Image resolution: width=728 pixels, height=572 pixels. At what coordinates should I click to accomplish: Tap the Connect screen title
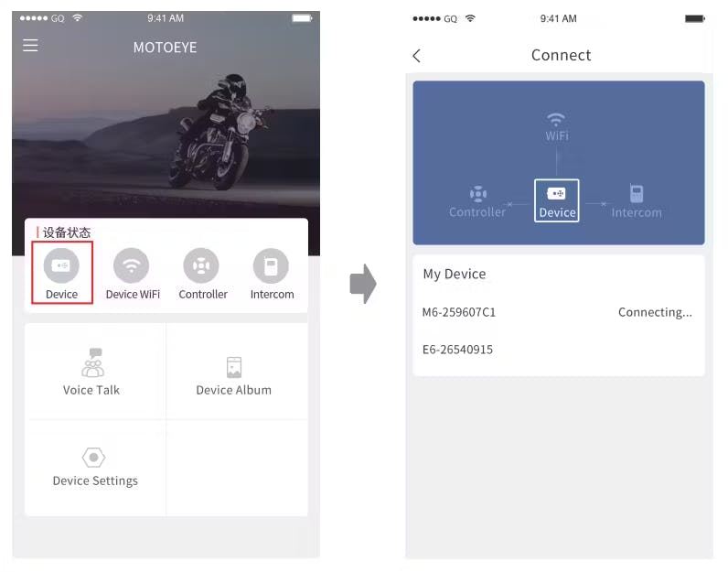(x=561, y=55)
